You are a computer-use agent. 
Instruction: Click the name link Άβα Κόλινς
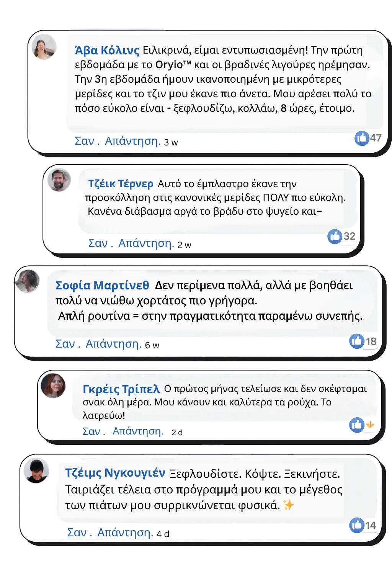(107, 50)
